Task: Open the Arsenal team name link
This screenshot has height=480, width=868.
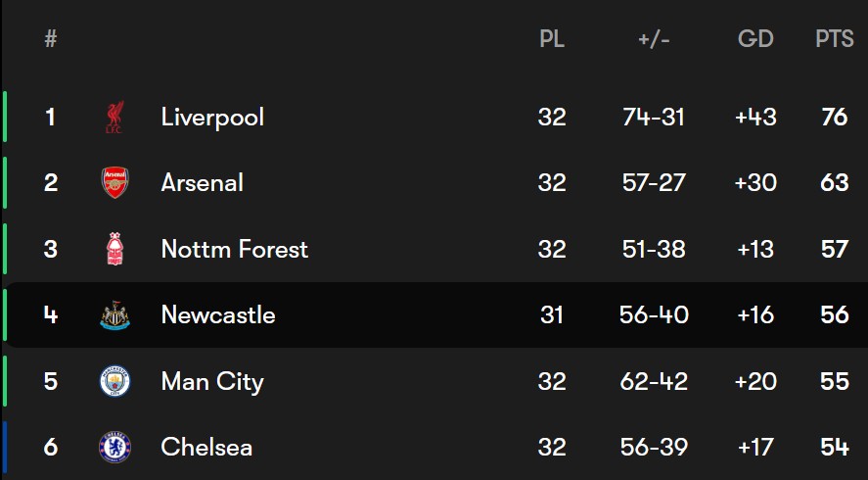Action: tap(202, 183)
